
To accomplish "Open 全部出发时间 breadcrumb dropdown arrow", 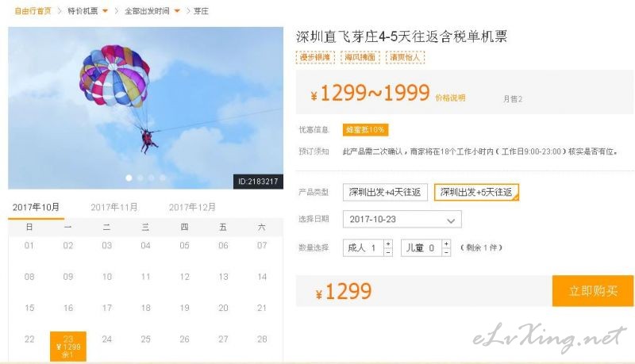I will click(x=177, y=11).
